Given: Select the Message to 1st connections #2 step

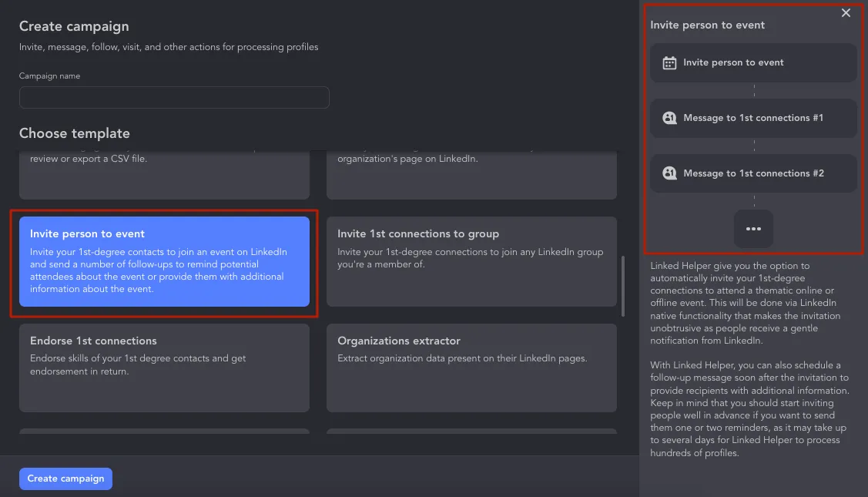Looking at the screenshot, I should point(753,173).
